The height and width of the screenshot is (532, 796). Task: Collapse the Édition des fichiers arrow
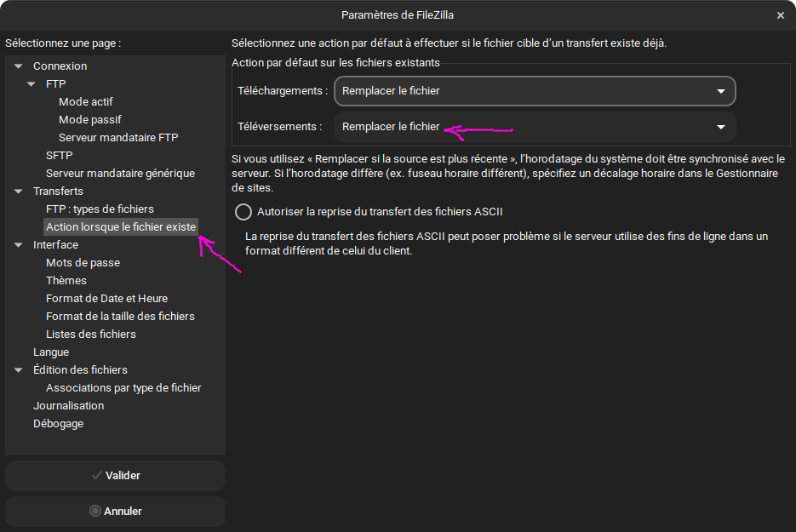tap(19, 370)
